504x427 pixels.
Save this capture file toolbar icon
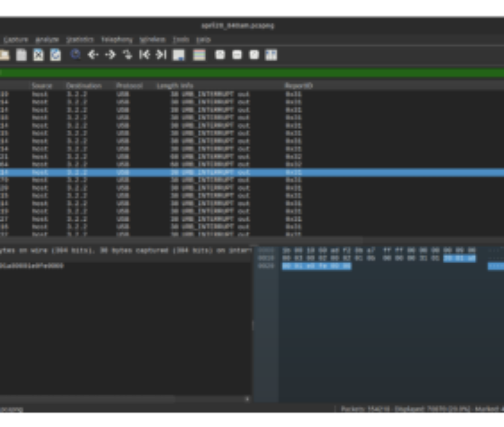tap(21, 55)
